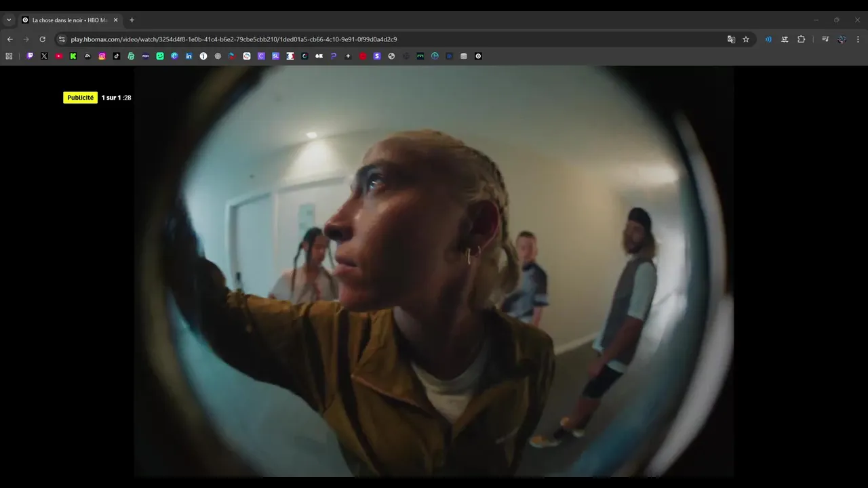Open the green smiley face bookmark
The width and height of the screenshot is (868, 488).
point(160,56)
